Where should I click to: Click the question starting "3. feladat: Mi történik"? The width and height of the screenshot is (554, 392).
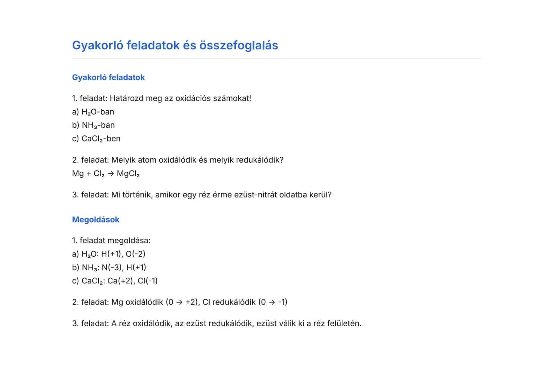(202, 195)
